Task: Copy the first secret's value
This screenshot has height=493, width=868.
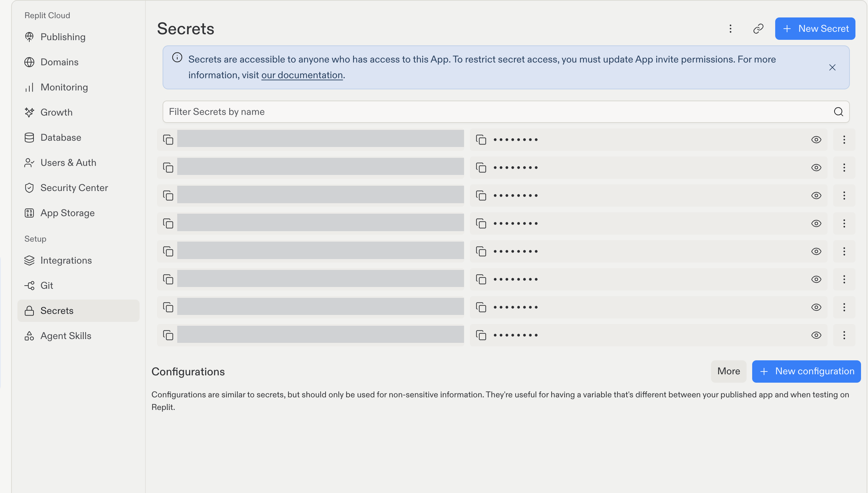Action: (481, 140)
